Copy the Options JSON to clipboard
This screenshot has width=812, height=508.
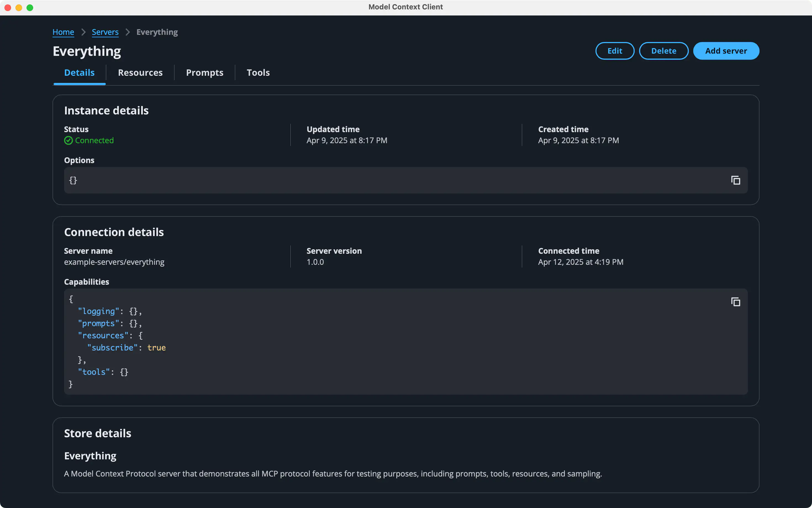coord(735,180)
